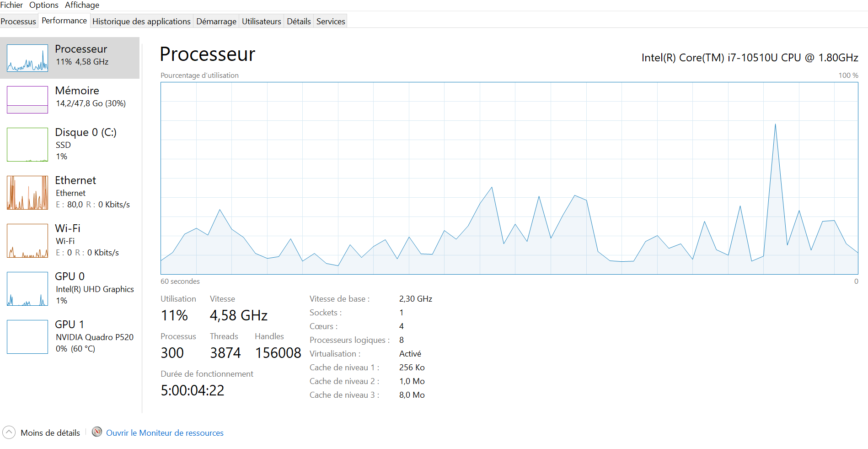Click the Moins de détails label

click(x=50, y=433)
